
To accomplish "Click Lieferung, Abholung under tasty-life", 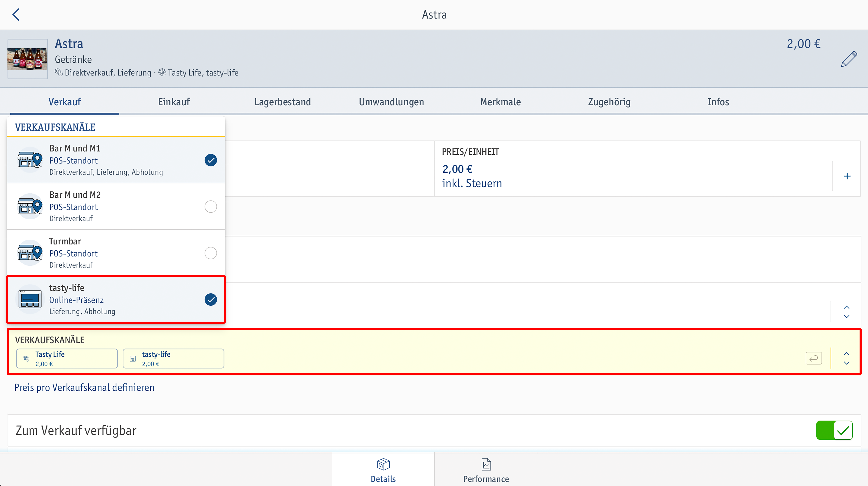I will click(82, 312).
